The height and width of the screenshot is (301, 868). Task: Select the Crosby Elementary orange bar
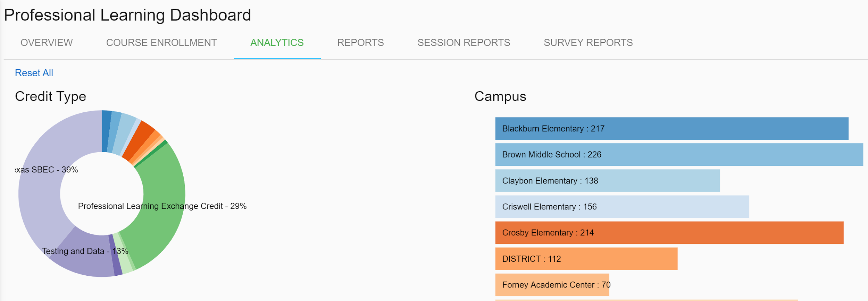pyautogui.click(x=669, y=233)
